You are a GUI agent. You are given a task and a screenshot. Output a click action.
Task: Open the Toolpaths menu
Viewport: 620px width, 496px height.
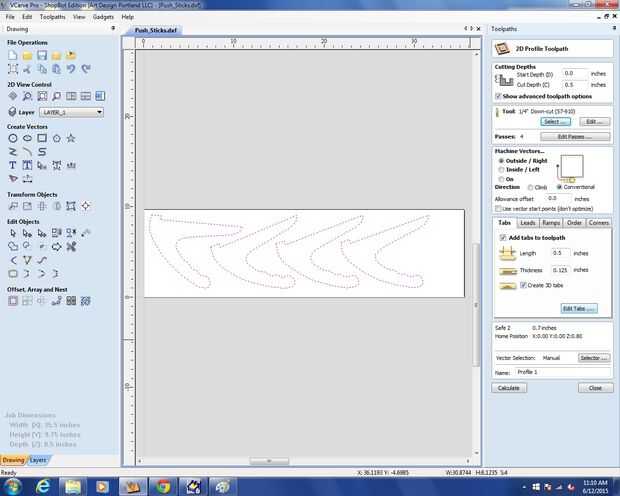[x=53, y=17]
